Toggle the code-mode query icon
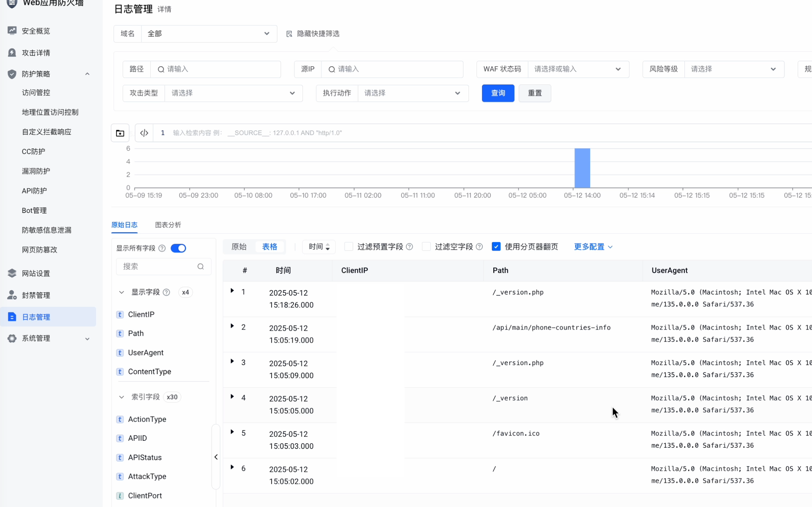Image resolution: width=812 pixels, height=507 pixels. tap(144, 133)
